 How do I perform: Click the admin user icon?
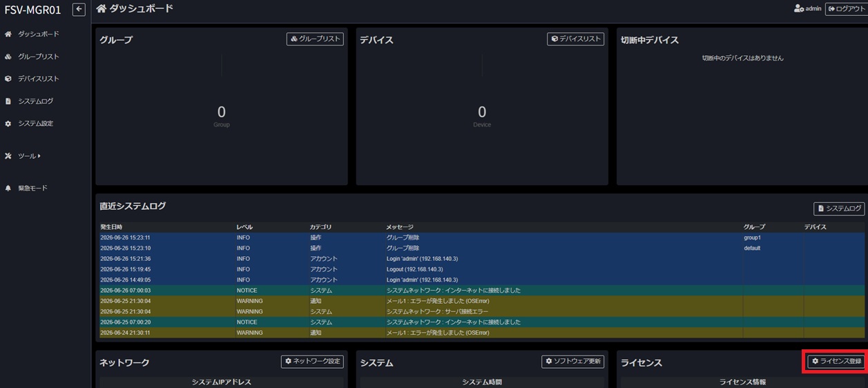[x=799, y=9]
